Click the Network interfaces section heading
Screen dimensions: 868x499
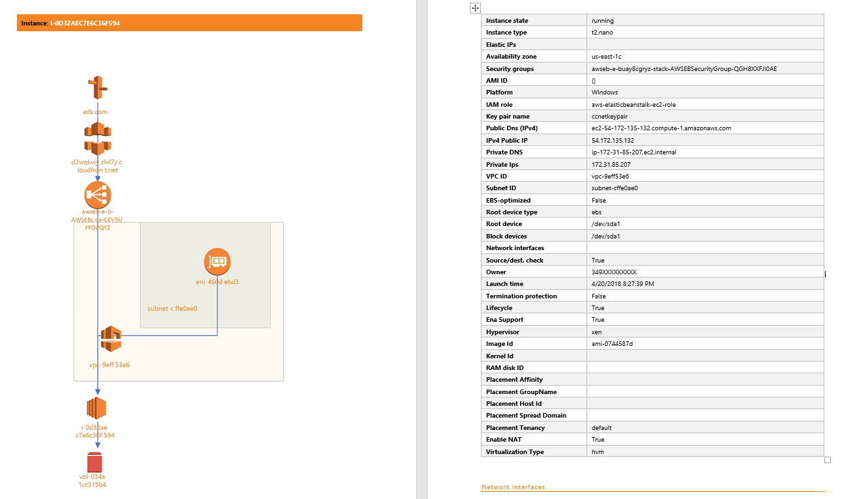coord(513,487)
